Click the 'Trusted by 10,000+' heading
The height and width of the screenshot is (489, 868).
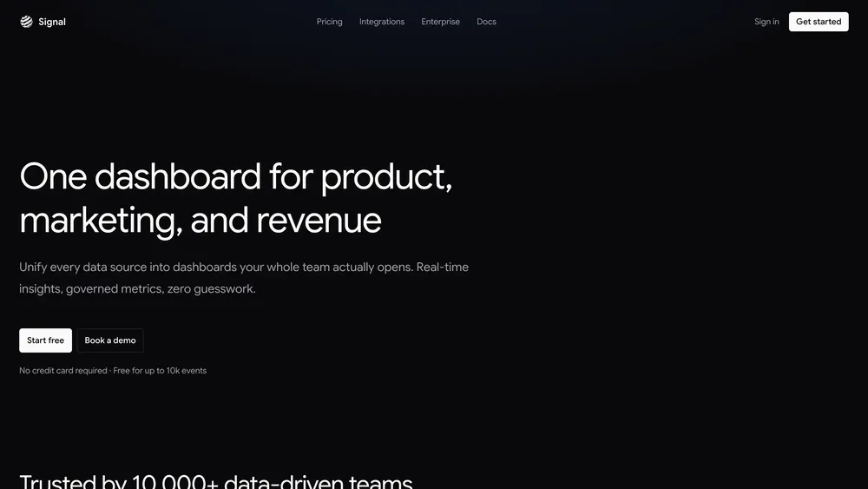click(118, 482)
